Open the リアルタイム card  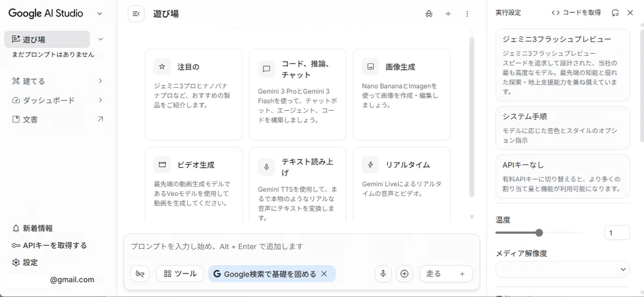tap(401, 184)
